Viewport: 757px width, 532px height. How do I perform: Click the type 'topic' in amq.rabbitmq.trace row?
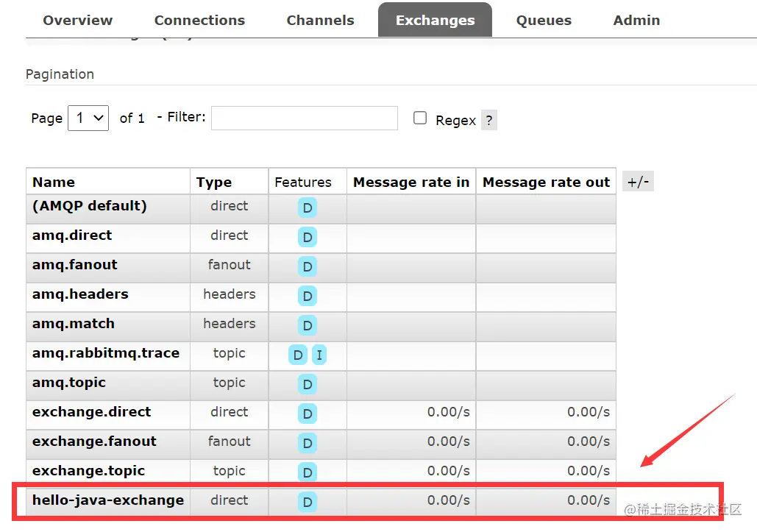230,353
